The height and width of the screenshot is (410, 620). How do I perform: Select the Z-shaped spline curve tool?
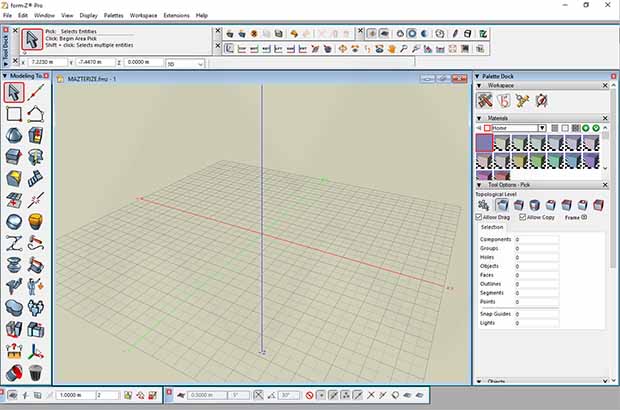(14, 243)
